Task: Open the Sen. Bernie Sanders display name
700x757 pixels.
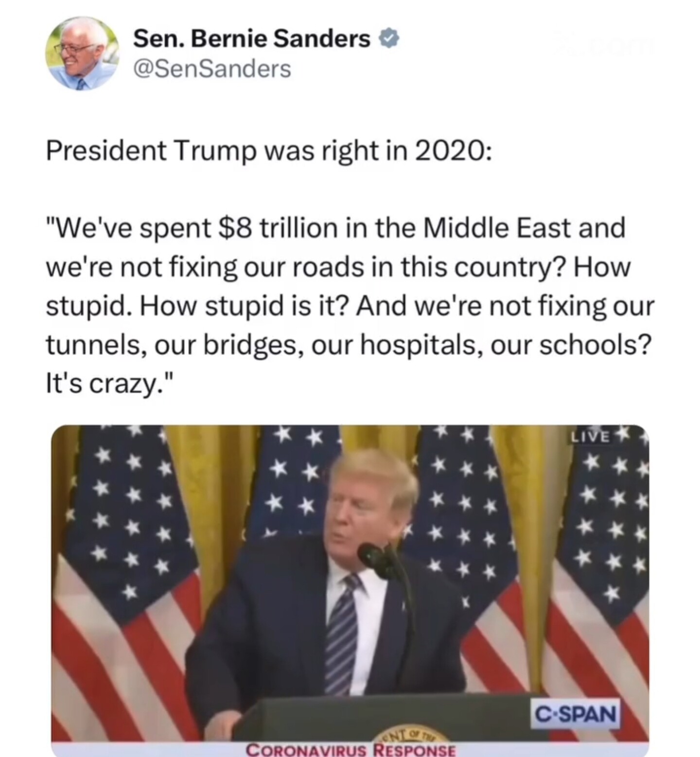Action: 251,38
